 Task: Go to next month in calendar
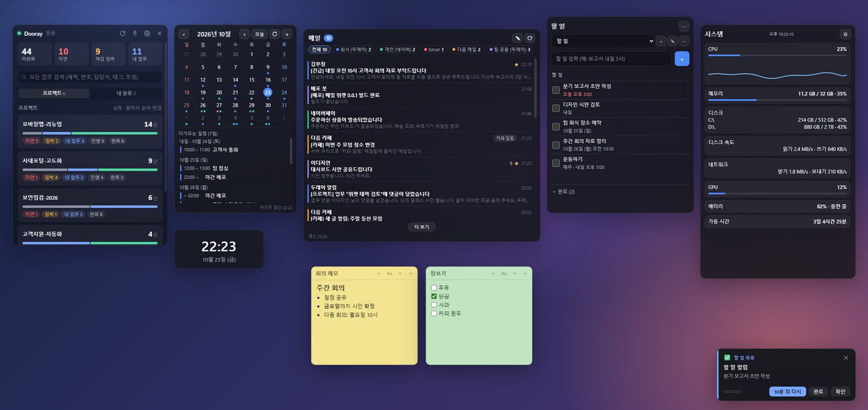coord(244,34)
